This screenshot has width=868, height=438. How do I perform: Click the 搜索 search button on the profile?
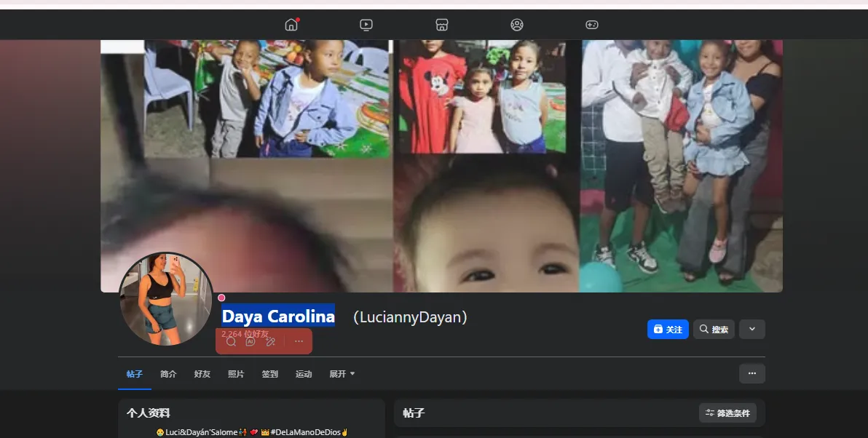[x=714, y=329]
